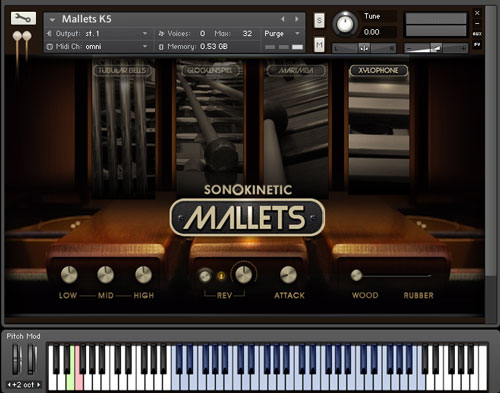Image resolution: width=500 pixels, height=393 pixels.
Task: Go to next instrument with right arrow
Action: [x=296, y=19]
